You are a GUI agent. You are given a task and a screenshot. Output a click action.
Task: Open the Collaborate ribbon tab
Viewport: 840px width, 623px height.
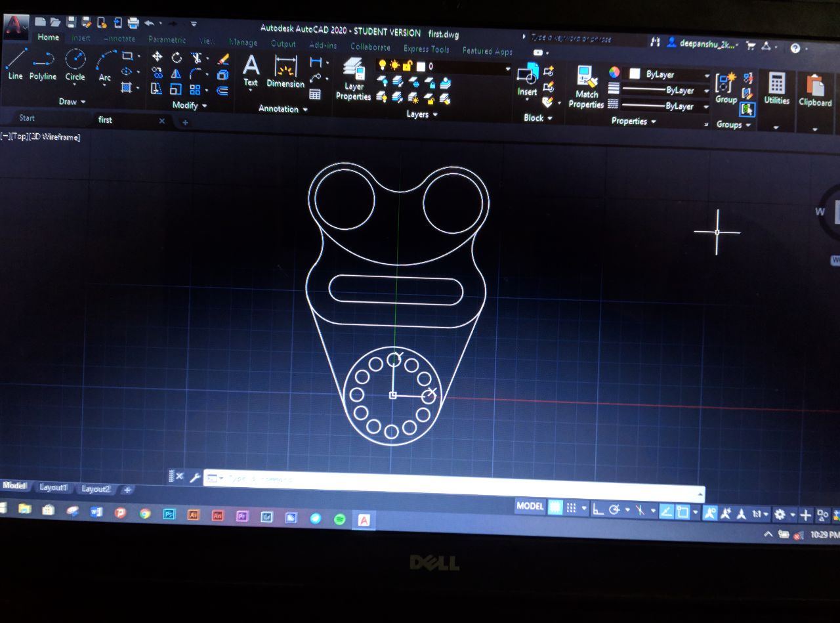[x=370, y=47]
